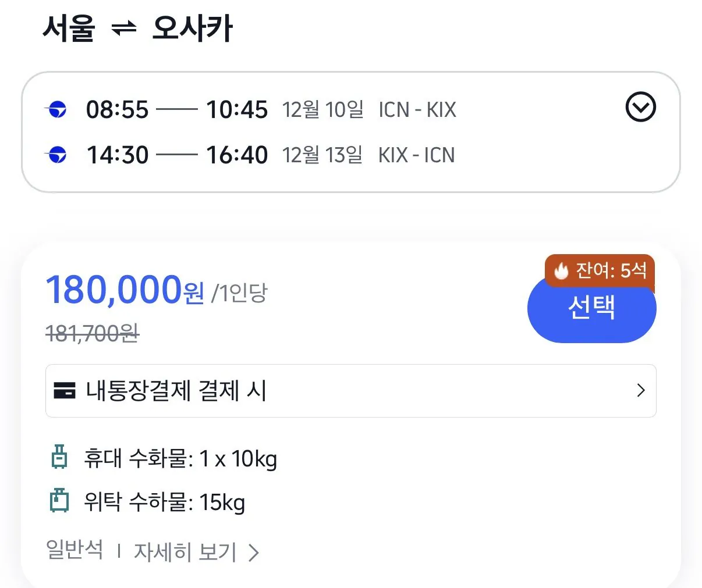The height and width of the screenshot is (588, 702).
Task: Expand flight details with circled chevron
Action: pyautogui.click(x=640, y=107)
